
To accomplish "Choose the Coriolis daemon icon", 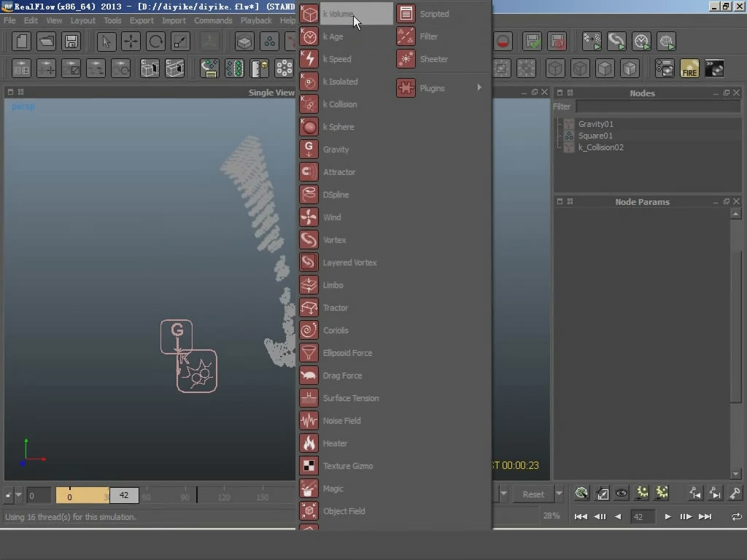I will click(x=309, y=330).
